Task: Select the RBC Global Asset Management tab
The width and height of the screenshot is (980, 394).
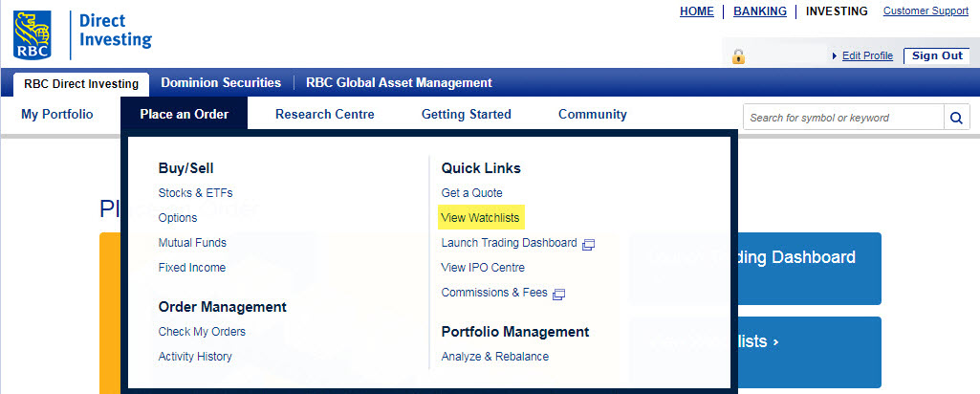Action: [399, 83]
